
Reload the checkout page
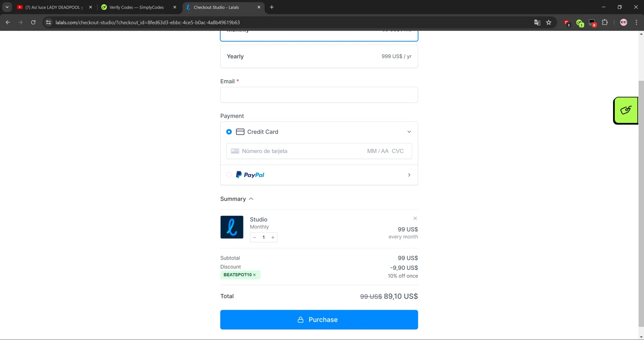[x=33, y=22]
